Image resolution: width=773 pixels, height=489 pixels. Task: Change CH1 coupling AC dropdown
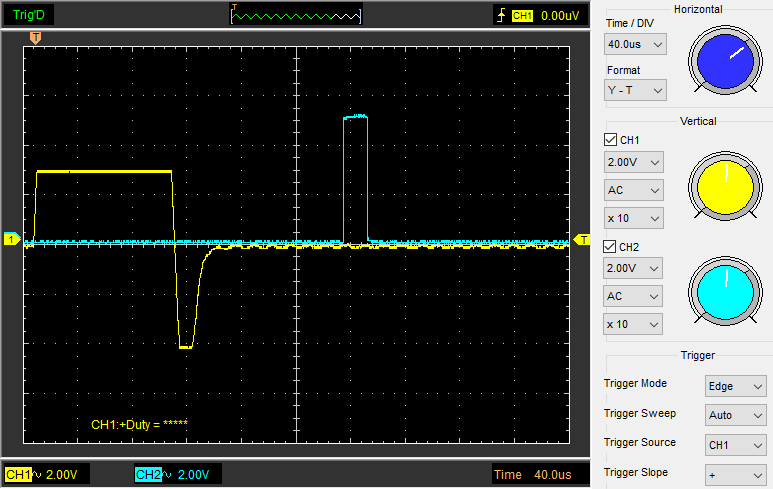(634, 190)
